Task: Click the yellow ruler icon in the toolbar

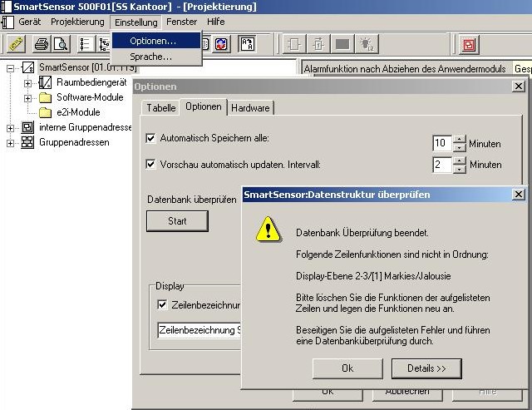Action: point(17,44)
